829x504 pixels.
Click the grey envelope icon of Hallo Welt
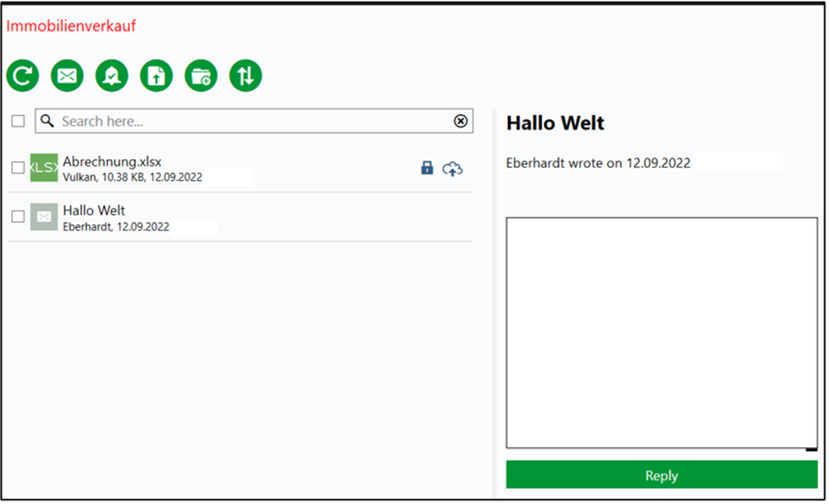[x=44, y=217]
